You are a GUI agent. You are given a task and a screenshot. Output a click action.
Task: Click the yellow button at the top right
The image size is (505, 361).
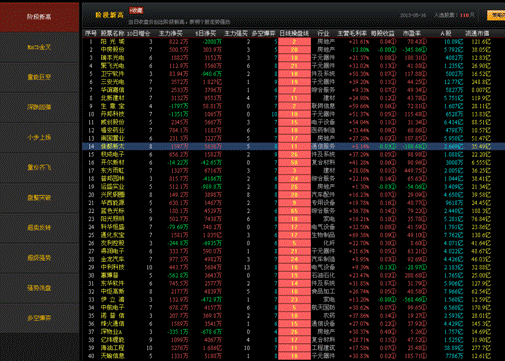pos(496,15)
